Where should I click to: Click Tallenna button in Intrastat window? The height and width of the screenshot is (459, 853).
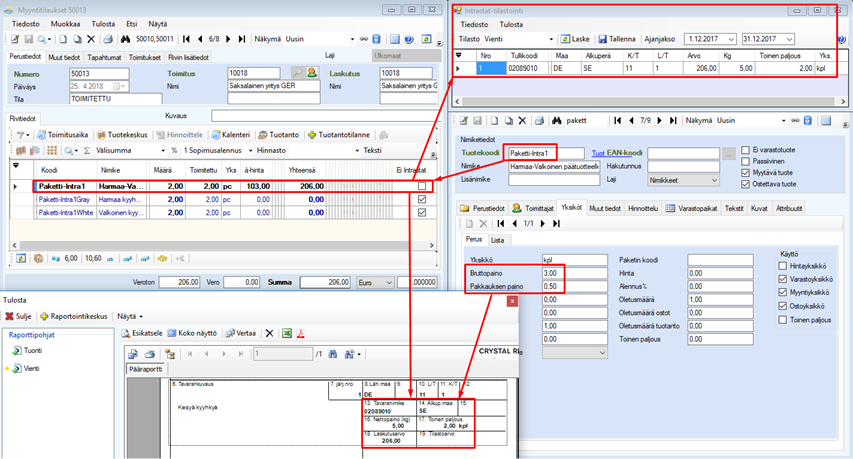617,39
